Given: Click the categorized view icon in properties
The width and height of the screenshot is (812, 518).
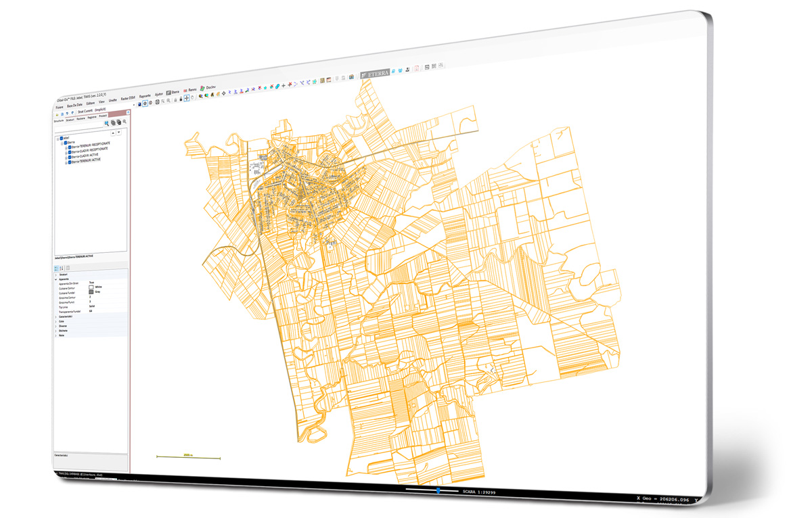Looking at the screenshot, I should coord(56,268).
